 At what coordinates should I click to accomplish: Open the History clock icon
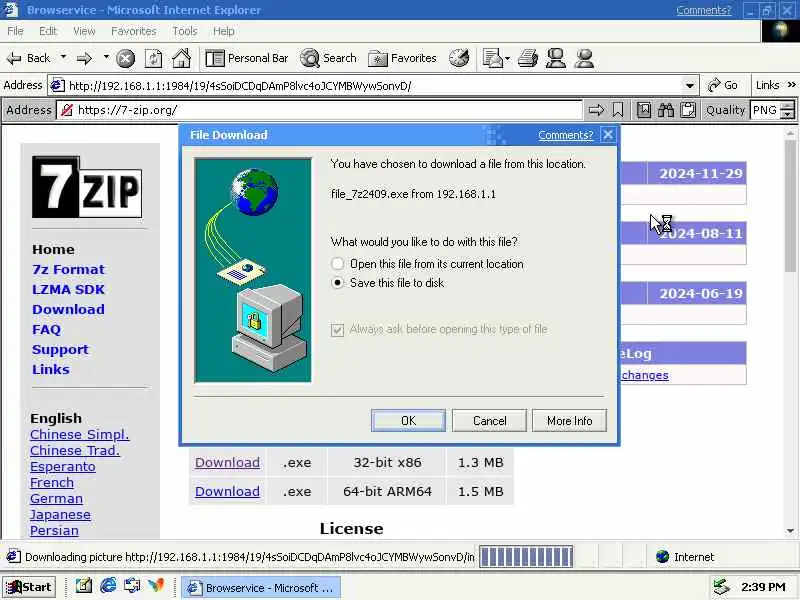point(459,58)
